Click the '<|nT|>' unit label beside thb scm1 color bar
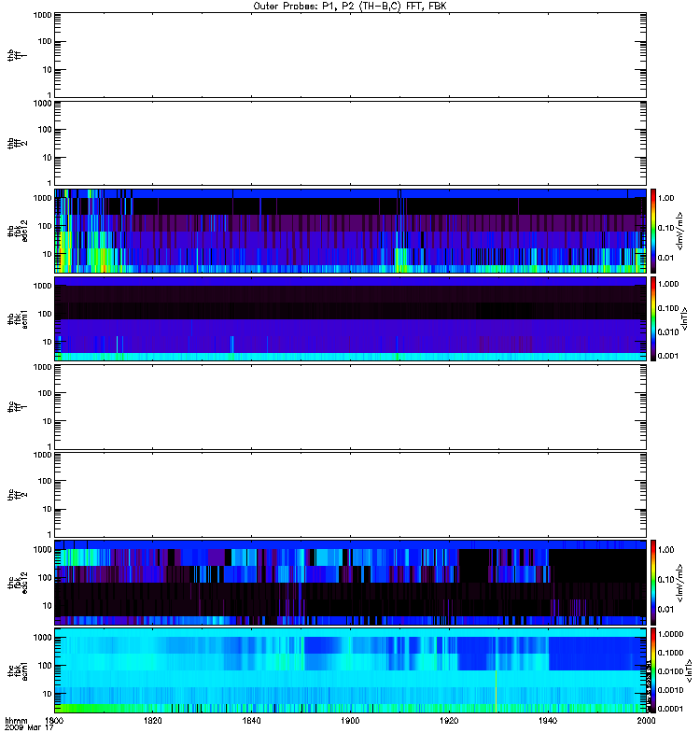 685,318
